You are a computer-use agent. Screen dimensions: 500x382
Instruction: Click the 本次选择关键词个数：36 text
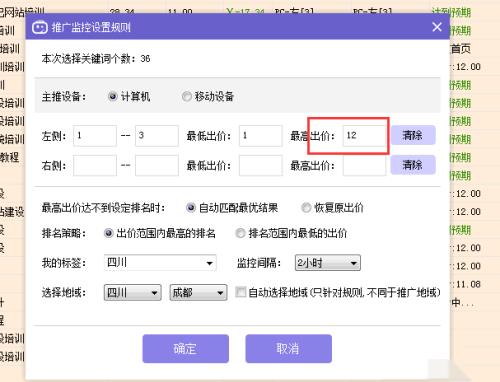pyautogui.click(x=96, y=59)
